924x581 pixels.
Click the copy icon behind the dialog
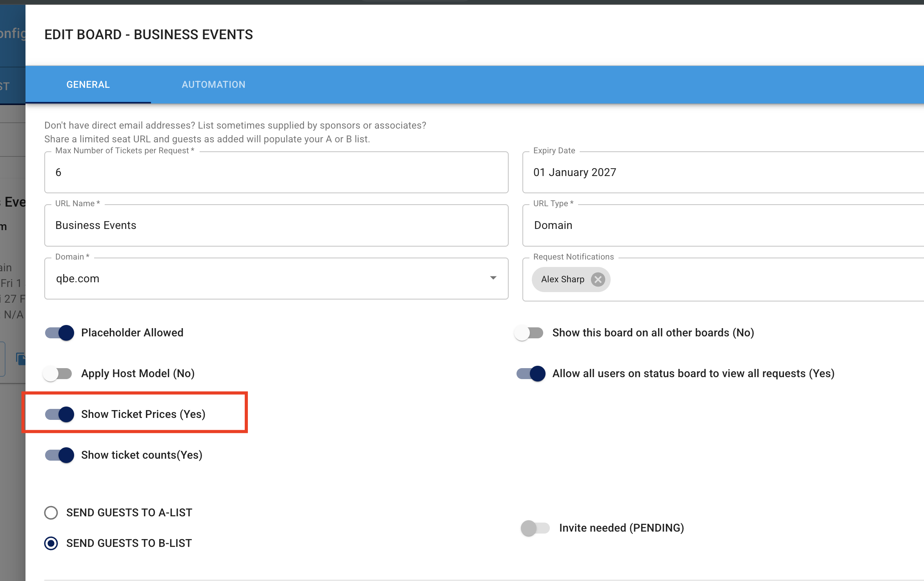click(20, 358)
